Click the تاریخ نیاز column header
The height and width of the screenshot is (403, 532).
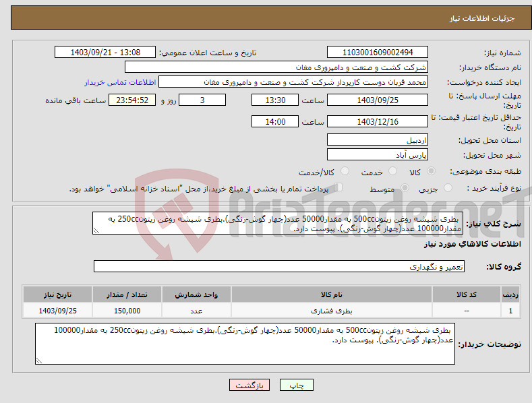click(x=58, y=294)
